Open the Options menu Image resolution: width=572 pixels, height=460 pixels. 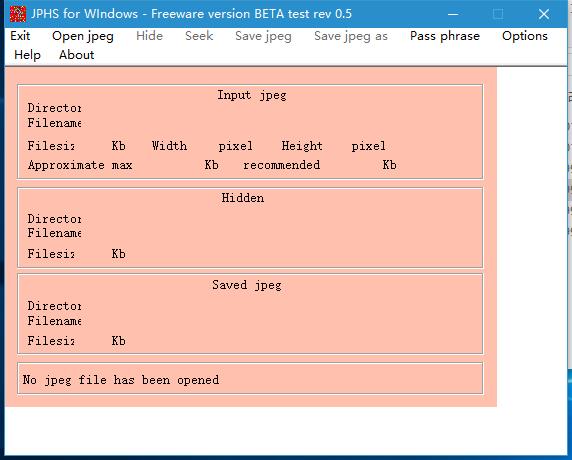[525, 36]
